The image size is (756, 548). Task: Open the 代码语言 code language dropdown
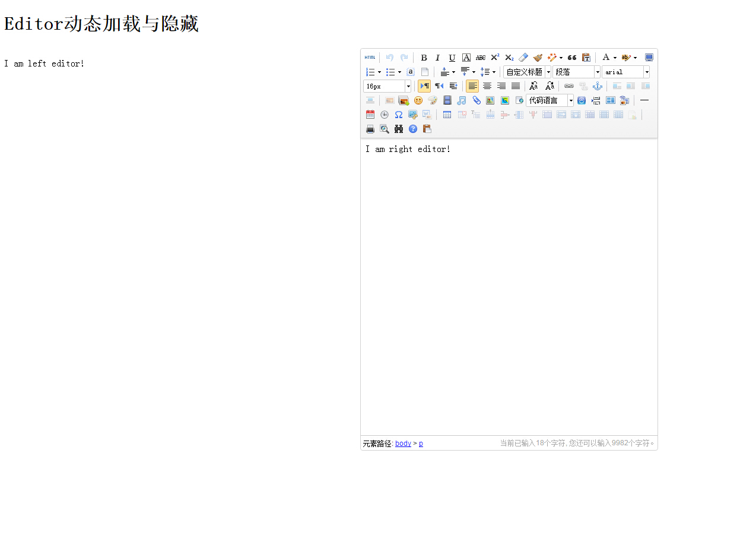click(571, 100)
